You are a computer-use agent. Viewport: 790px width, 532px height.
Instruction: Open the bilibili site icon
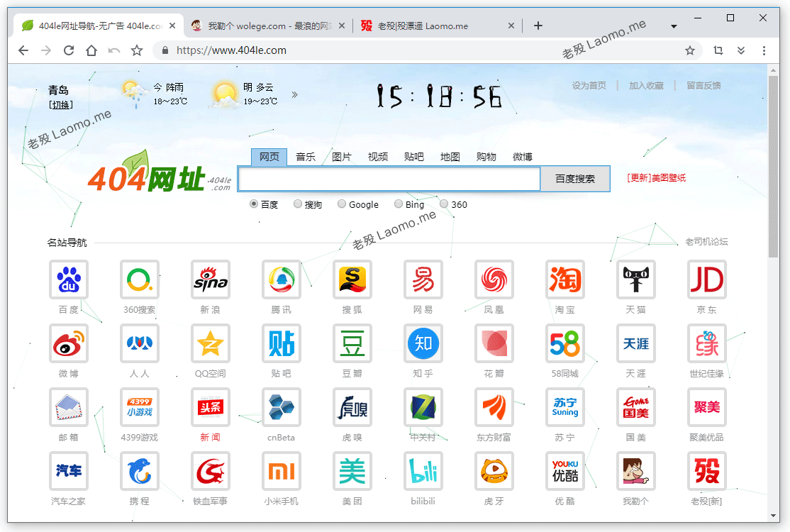pyautogui.click(x=423, y=472)
